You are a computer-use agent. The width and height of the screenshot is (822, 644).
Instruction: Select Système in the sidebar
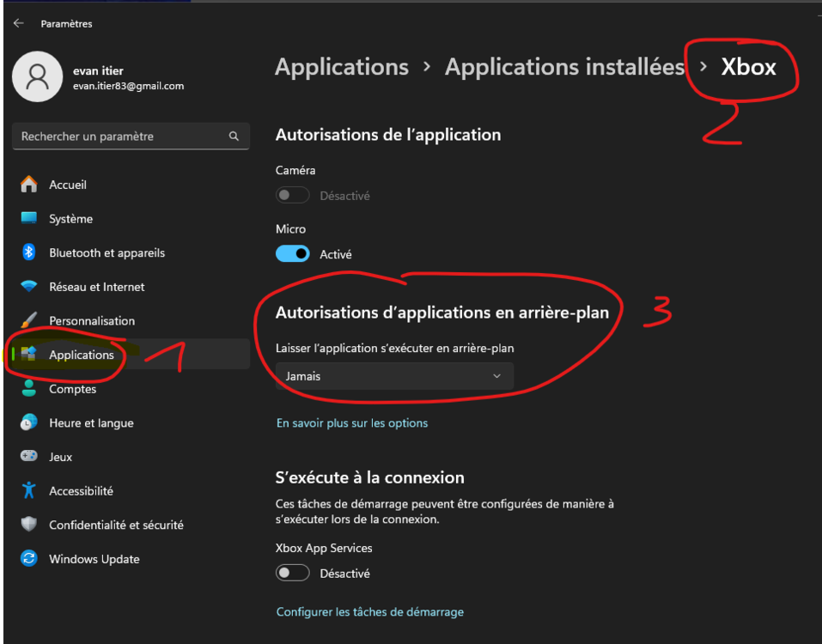70,219
